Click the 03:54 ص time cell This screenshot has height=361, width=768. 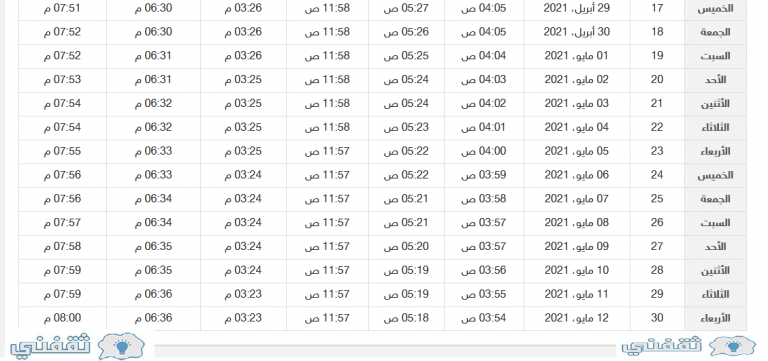(x=483, y=318)
